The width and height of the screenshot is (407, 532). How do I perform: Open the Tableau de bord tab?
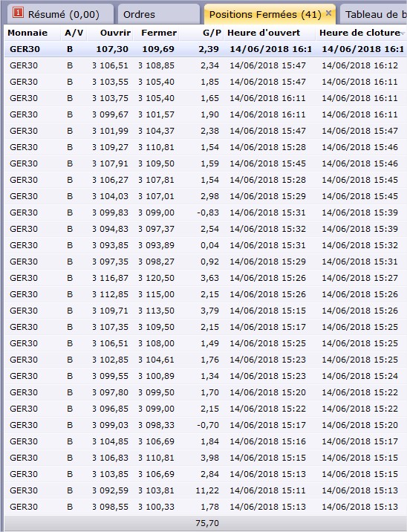(374, 14)
